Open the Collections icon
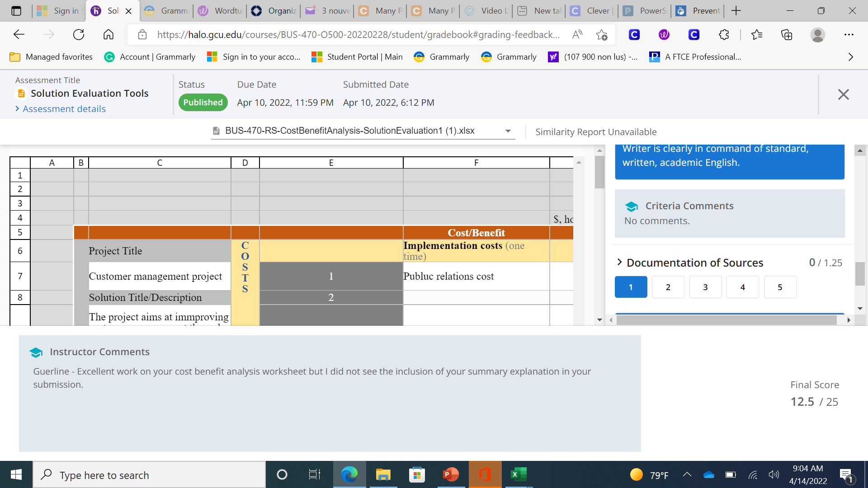Image resolution: width=868 pixels, height=488 pixels. [x=787, y=34]
